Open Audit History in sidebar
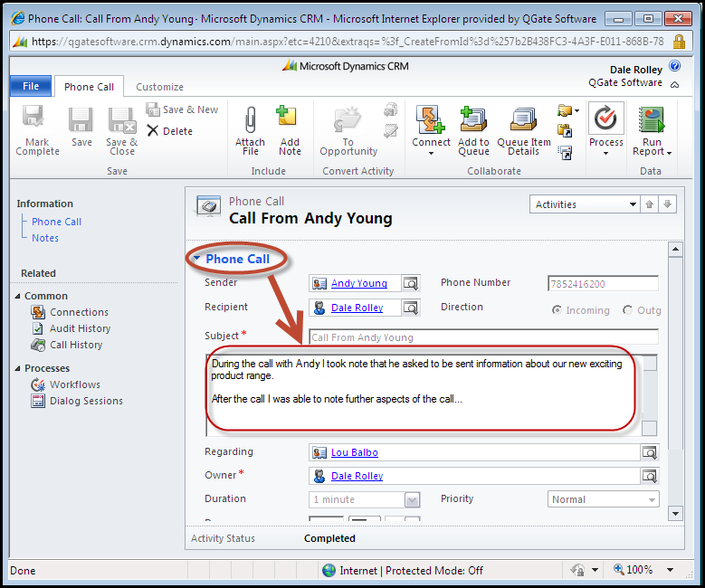Viewport: 705px width, 588px height. (80, 328)
